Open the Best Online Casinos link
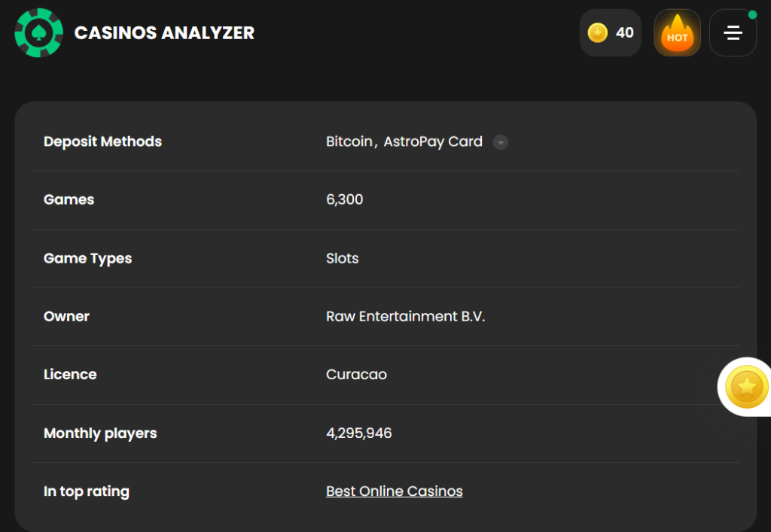The height and width of the screenshot is (532, 771). tap(394, 491)
